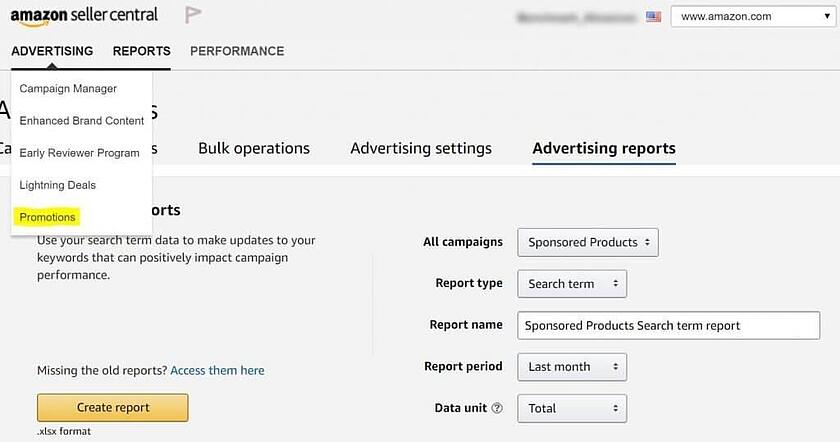This screenshot has height=442, width=840.
Task: Click the pink flag icon beside logo
Action: (x=195, y=15)
